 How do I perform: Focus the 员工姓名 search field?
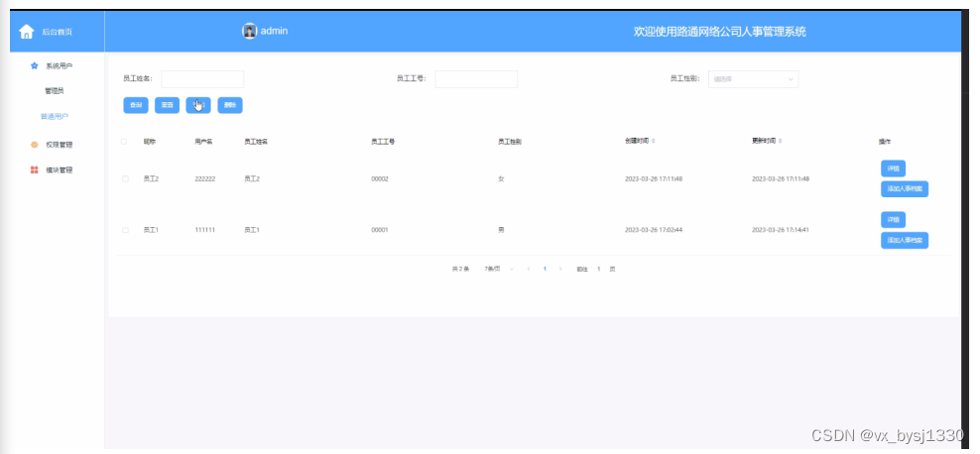click(x=202, y=79)
